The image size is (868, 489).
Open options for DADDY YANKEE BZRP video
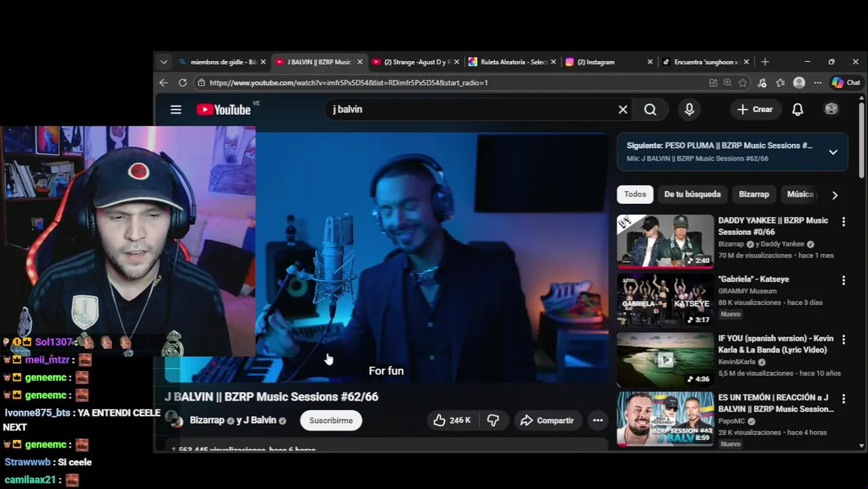844,222
